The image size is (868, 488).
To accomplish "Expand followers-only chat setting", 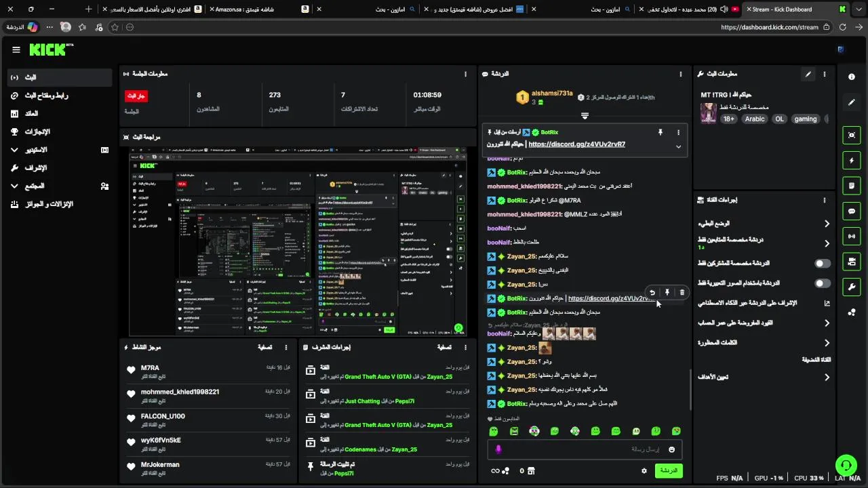I will coord(827,243).
